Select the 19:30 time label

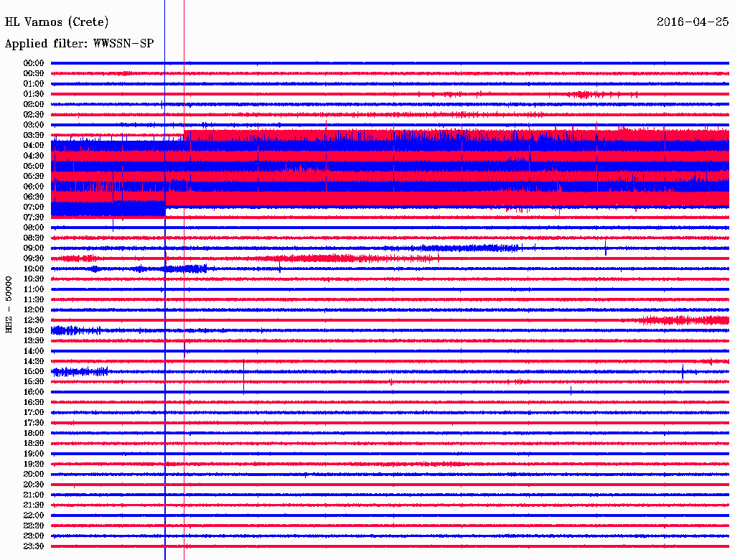tap(33, 464)
